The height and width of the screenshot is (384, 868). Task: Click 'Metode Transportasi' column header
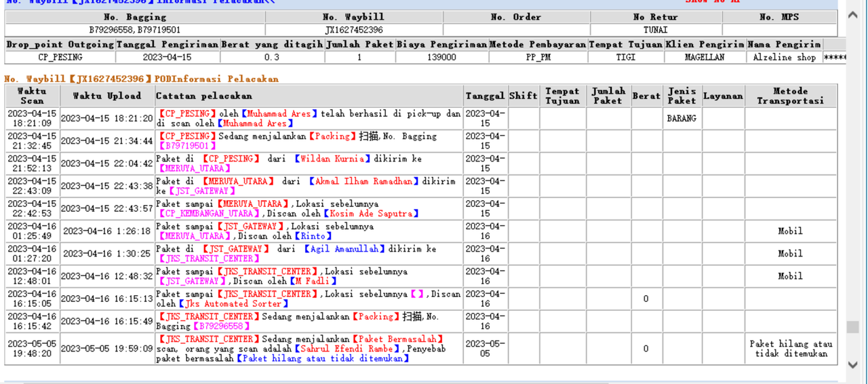tap(791, 96)
